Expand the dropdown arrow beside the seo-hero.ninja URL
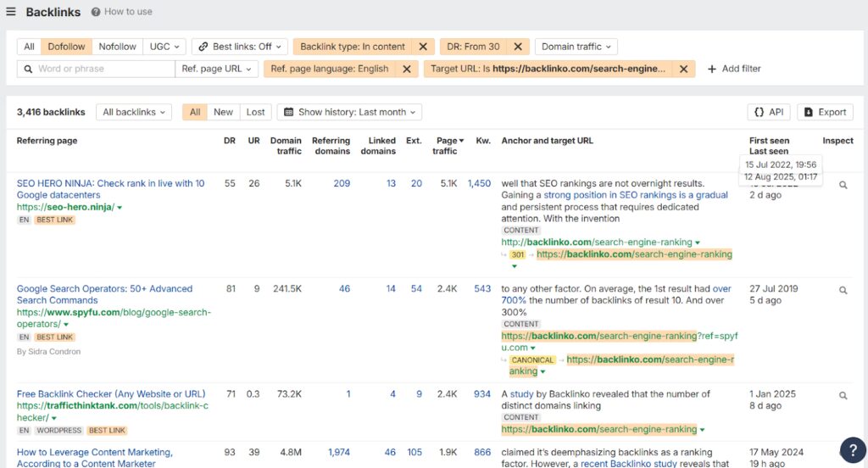 (120, 208)
